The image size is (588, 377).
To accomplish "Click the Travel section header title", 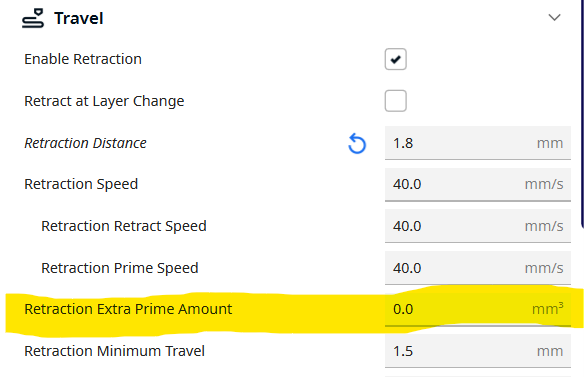I will (79, 18).
